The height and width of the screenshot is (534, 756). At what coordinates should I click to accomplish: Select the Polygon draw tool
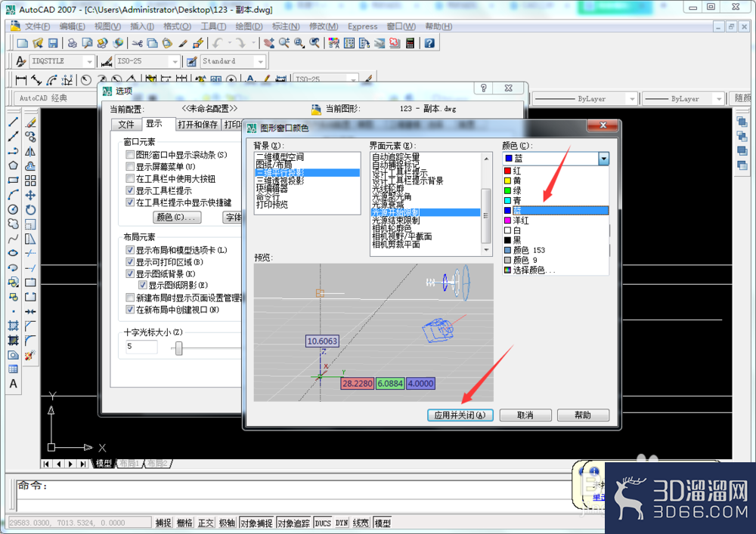(x=13, y=165)
